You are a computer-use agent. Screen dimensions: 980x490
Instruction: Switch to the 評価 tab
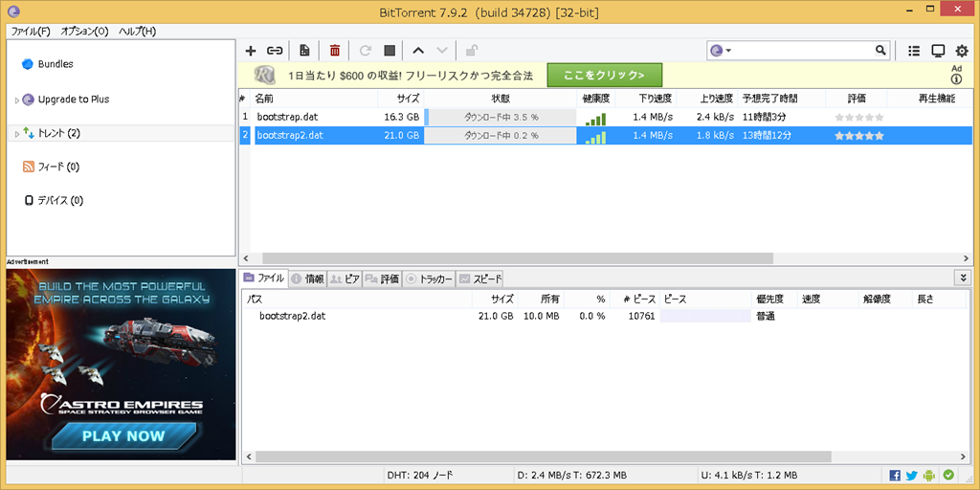[382, 279]
